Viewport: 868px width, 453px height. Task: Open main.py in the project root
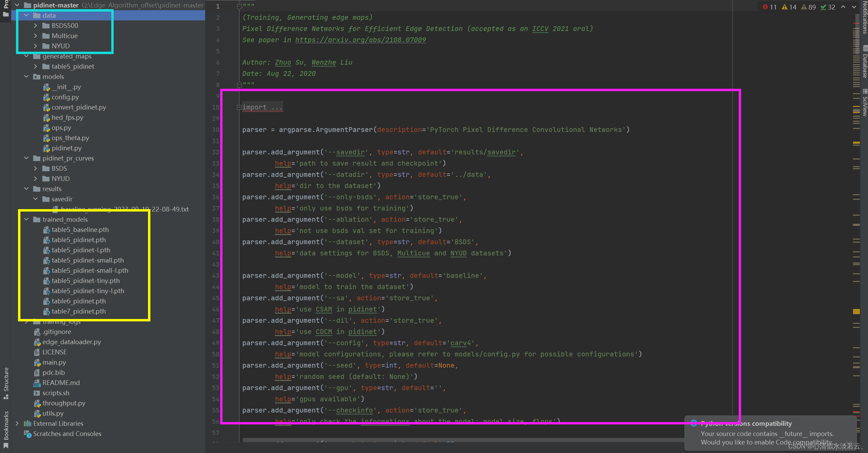click(53, 362)
